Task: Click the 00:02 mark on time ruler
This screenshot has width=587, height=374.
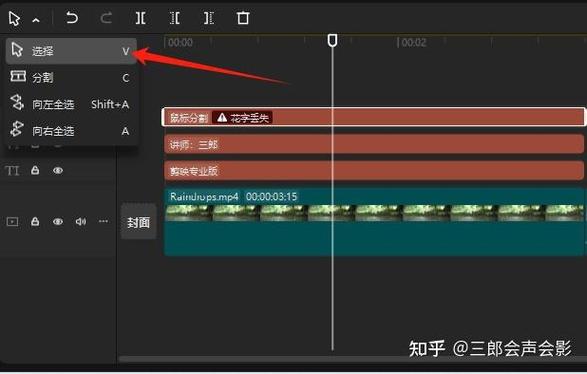Action: [414, 43]
